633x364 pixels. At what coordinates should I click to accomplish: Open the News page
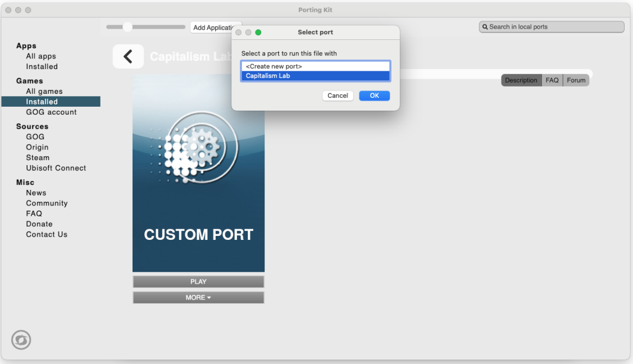click(37, 193)
